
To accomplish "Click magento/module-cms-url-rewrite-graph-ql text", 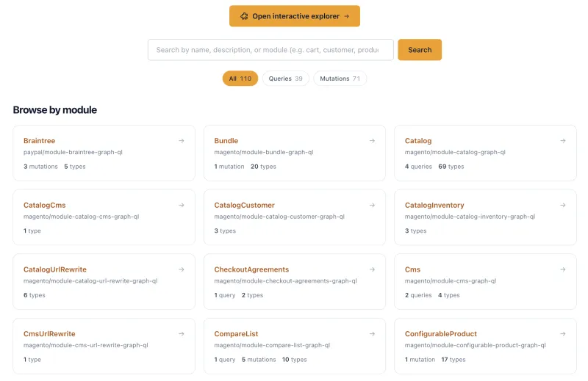I will [x=86, y=346].
